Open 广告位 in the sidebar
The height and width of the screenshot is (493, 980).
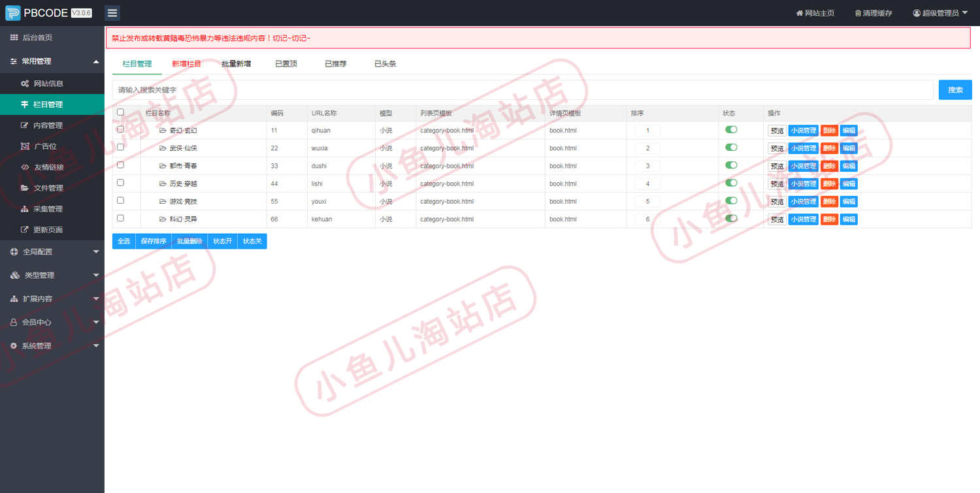52,146
